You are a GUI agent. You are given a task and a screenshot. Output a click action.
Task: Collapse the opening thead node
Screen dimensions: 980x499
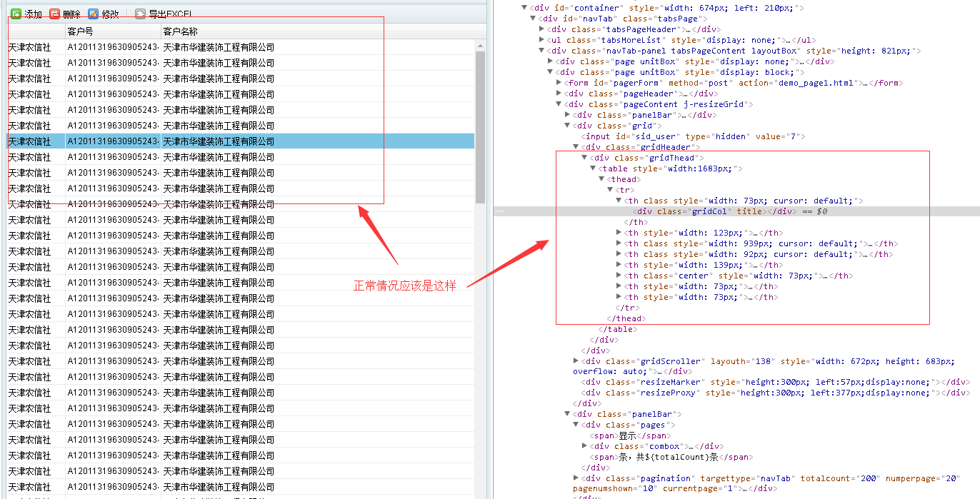[601, 179]
